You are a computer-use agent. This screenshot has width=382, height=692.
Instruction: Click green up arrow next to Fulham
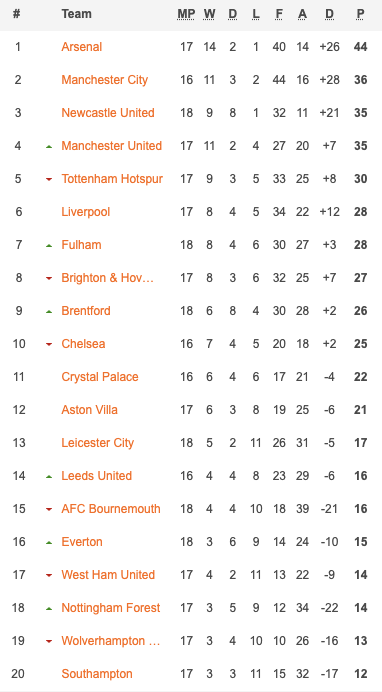coord(49,245)
